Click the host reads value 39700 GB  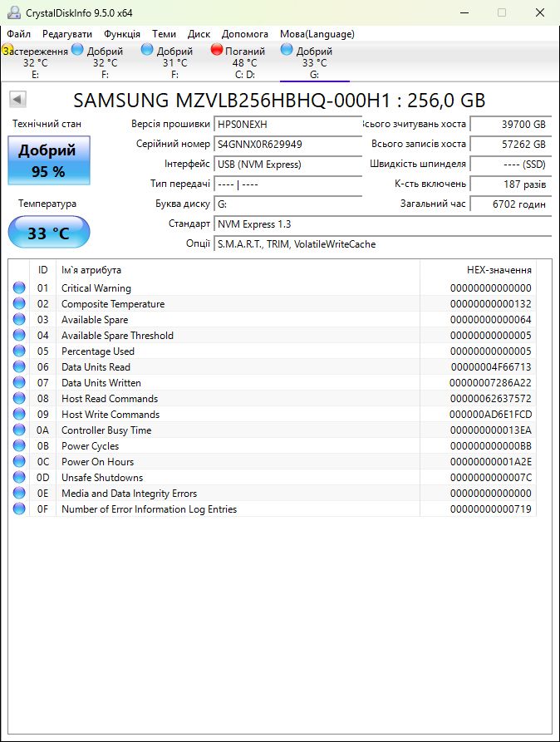[x=511, y=125]
